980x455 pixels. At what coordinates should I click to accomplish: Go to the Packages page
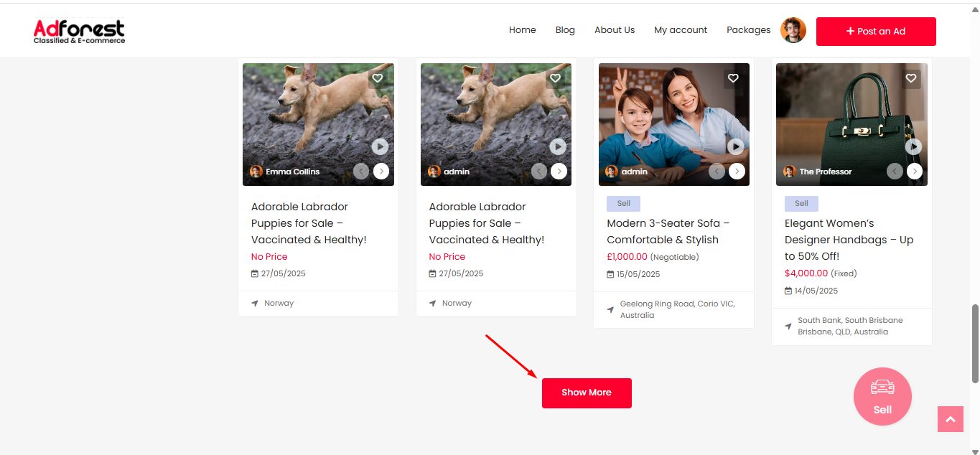tap(748, 30)
